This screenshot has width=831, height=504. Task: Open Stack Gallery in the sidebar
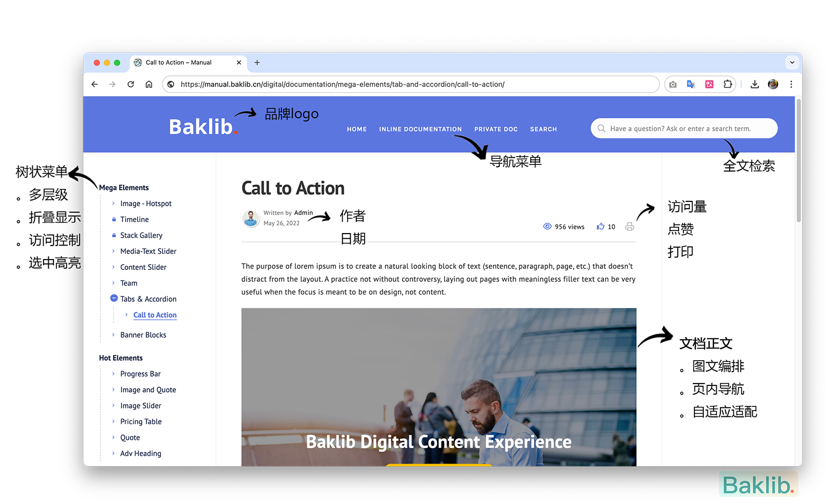click(141, 235)
